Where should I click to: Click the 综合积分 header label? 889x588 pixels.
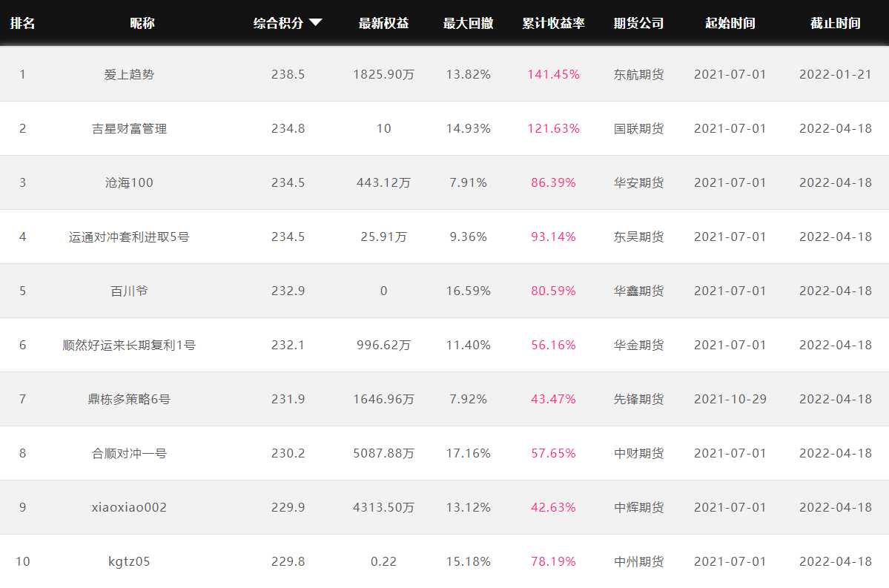pyautogui.click(x=278, y=23)
